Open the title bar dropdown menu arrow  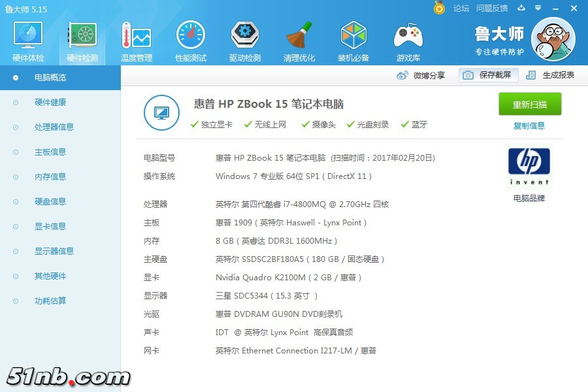coord(538,8)
